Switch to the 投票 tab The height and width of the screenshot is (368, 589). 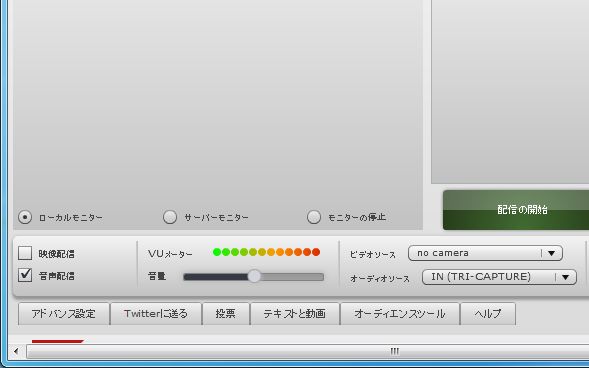tap(226, 314)
